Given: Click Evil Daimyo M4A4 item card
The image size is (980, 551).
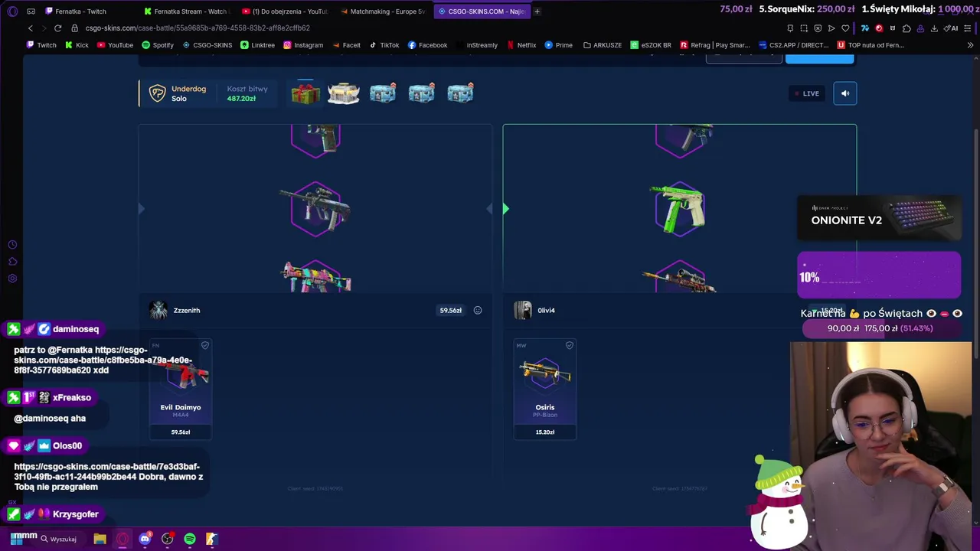Looking at the screenshot, I should [x=181, y=390].
